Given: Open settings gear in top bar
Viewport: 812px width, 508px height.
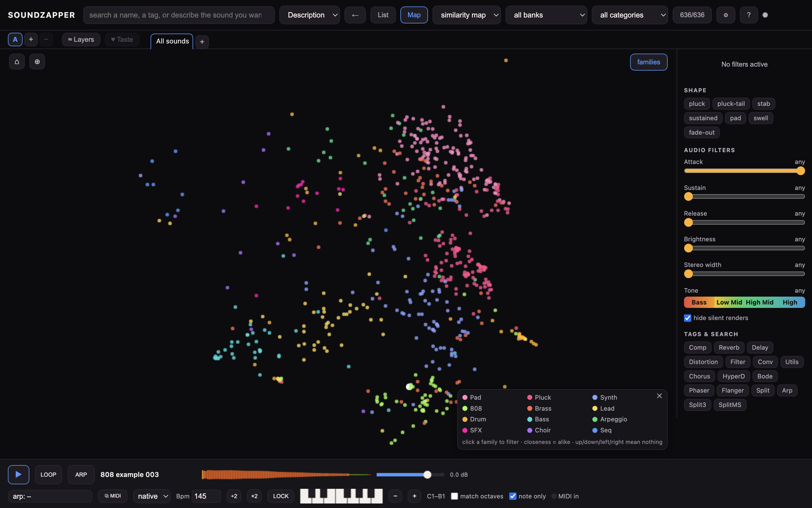Looking at the screenshot, I should coord(725,15).
